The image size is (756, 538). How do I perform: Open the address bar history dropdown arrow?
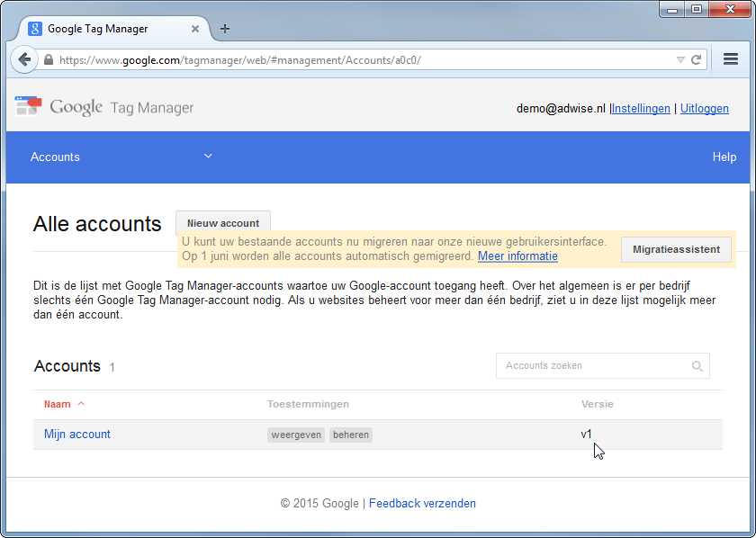681,59
